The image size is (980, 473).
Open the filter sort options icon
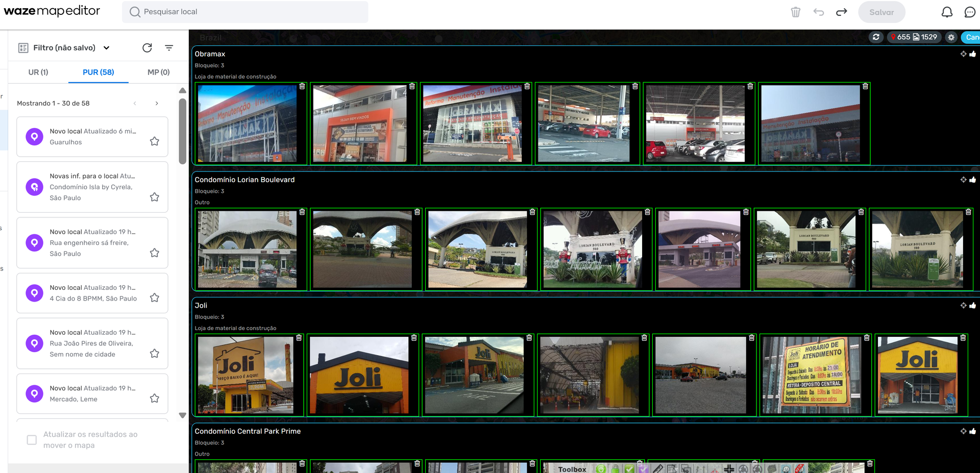[x=169, y=47]
